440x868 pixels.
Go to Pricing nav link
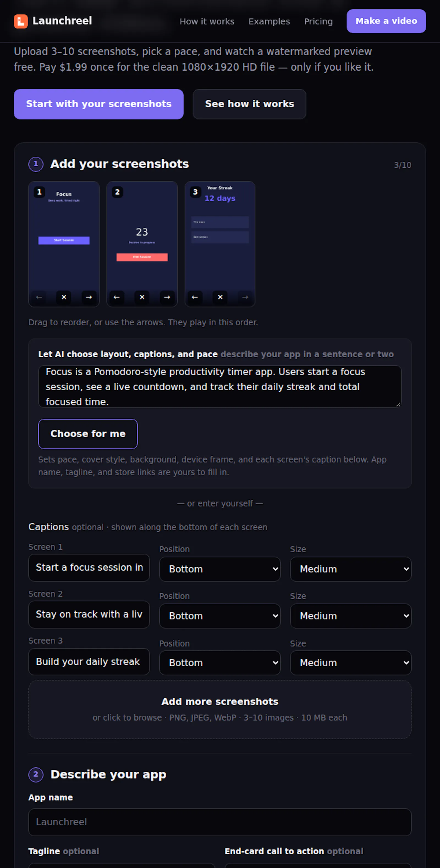pyautogui.click(x=318, y=21)
